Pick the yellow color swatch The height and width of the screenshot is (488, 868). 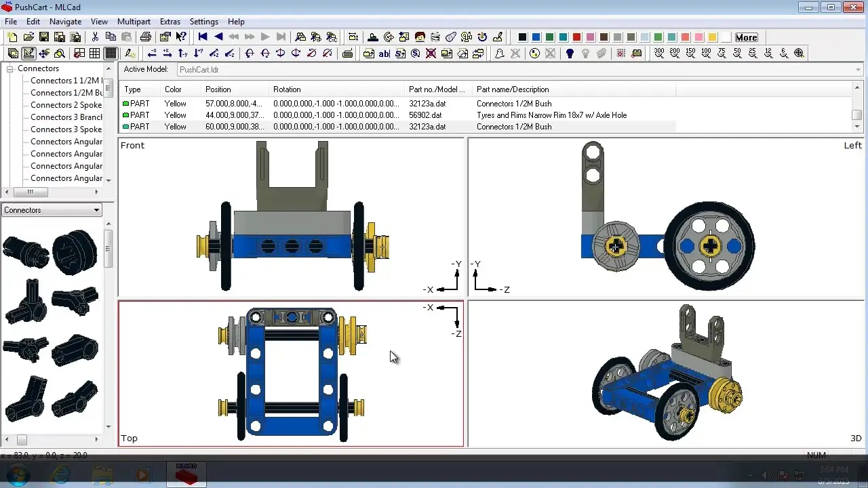(x=712, y=37)
